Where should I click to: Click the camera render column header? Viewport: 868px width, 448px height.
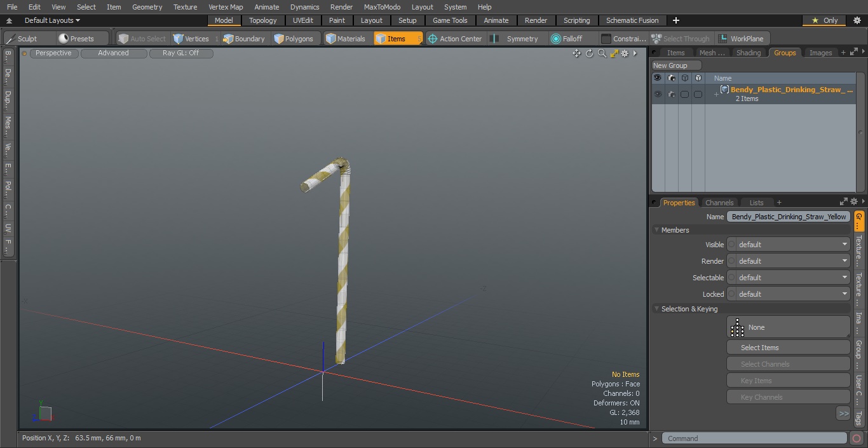click(672, 78)
